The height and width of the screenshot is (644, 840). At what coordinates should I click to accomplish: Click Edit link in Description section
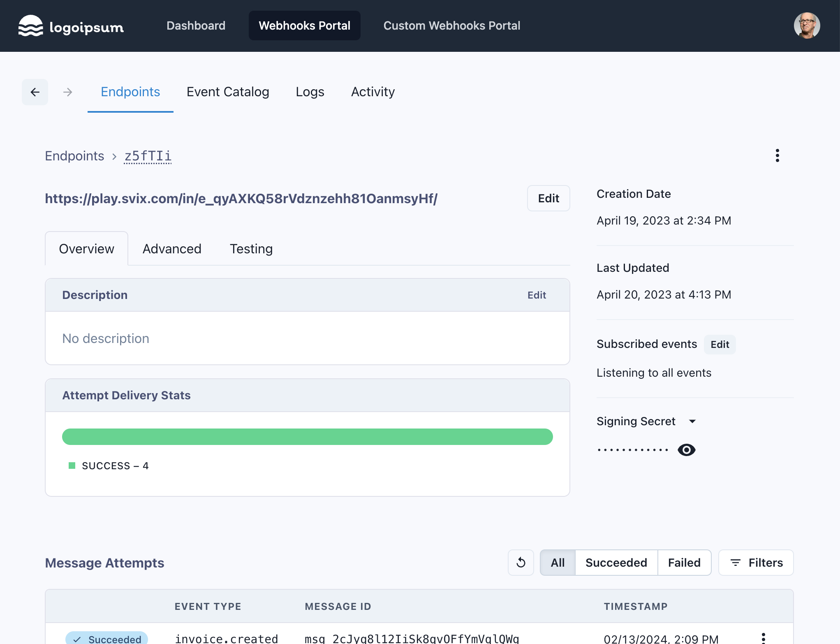(538, 295)
